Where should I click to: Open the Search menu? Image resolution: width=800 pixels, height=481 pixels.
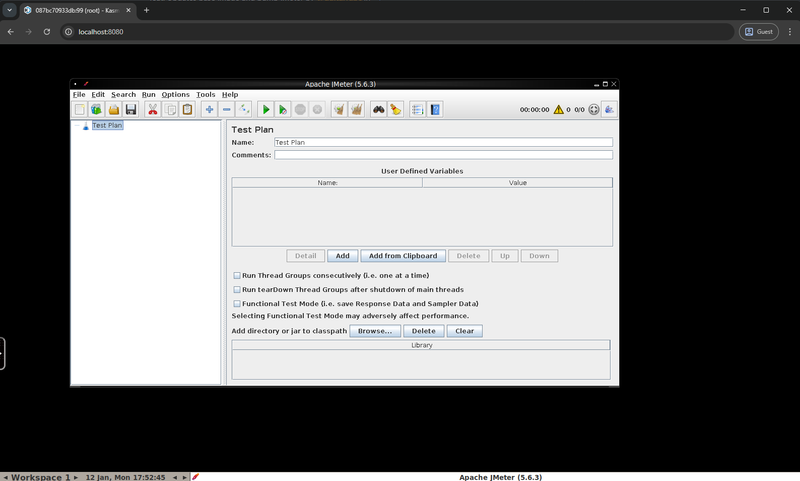(123, 94)
